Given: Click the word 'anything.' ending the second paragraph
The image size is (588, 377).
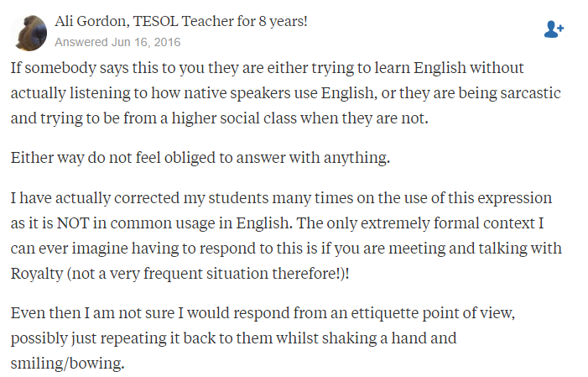Looking at the screenshot, I should 357,158.
